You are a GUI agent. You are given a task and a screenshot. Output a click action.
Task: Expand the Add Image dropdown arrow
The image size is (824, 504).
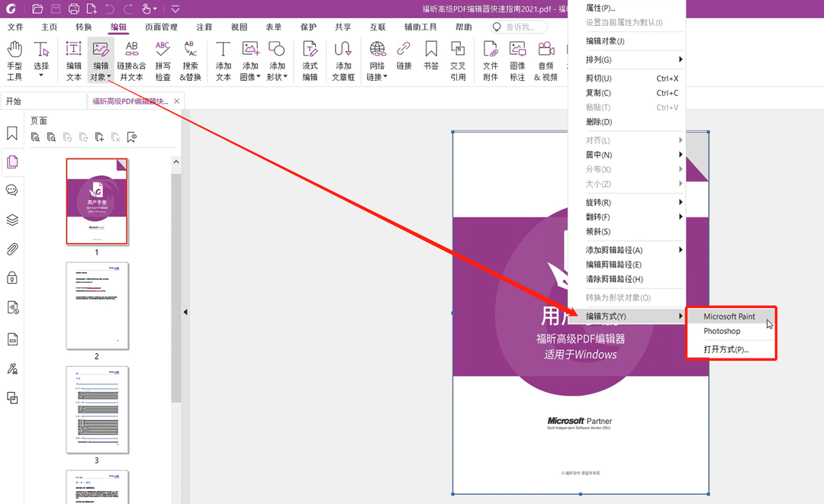(x=259, y=77)
